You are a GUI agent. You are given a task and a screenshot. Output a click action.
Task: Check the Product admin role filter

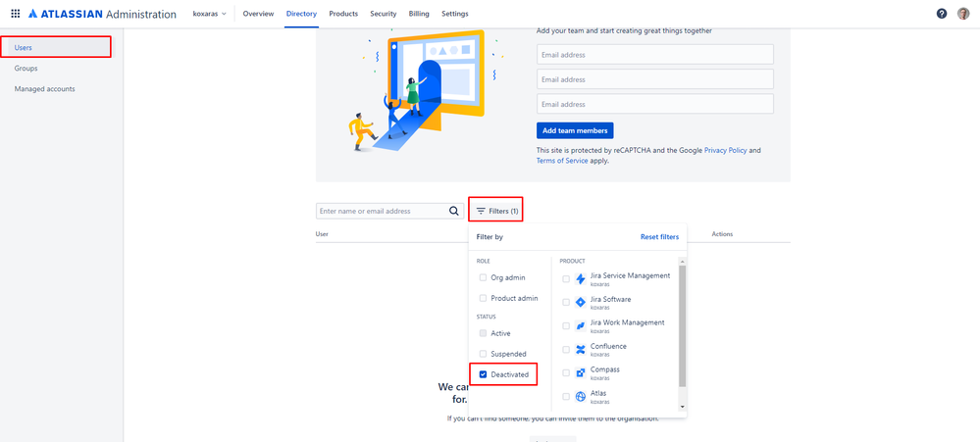(x=483, y=298)
